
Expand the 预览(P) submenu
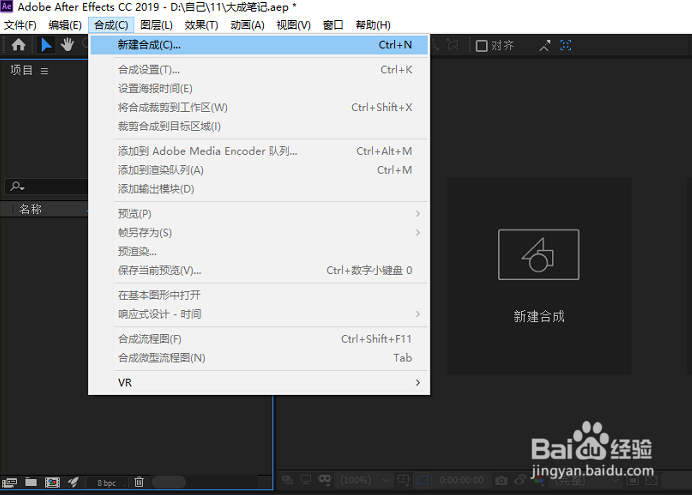point(259,214)
